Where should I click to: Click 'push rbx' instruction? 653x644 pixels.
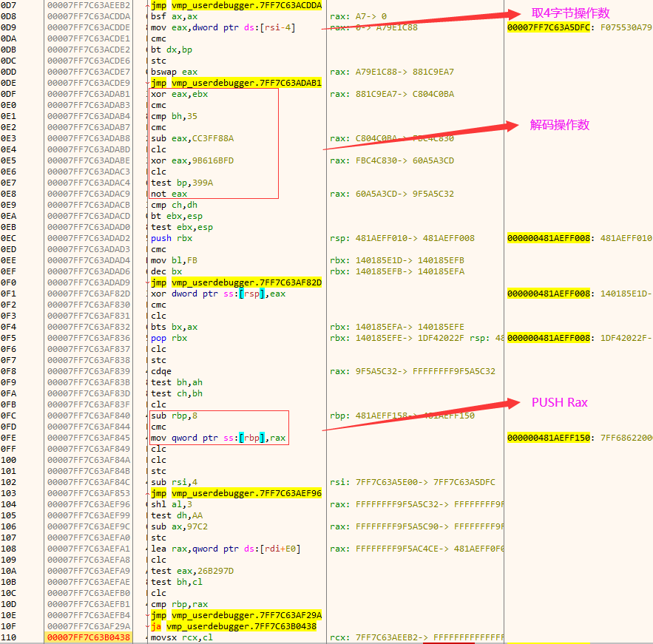coord(172,239)
